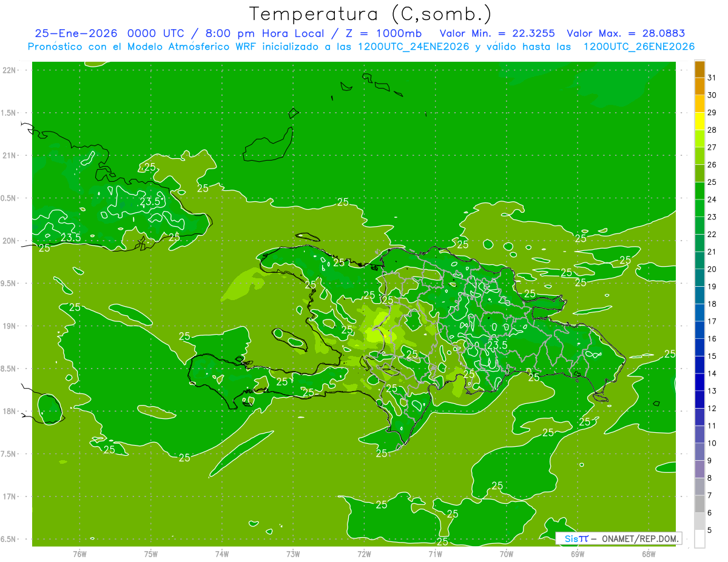Click the color scale label '5'

[x=710, y=530]
